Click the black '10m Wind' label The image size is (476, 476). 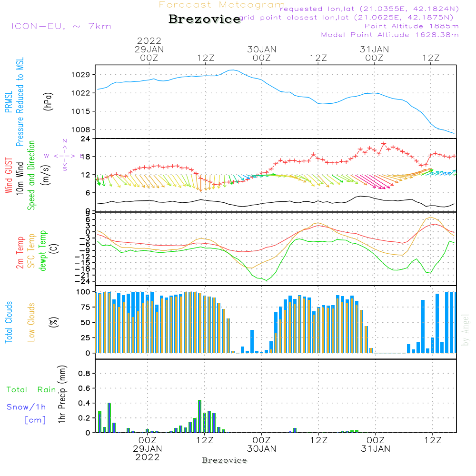[x=20, y=178]
